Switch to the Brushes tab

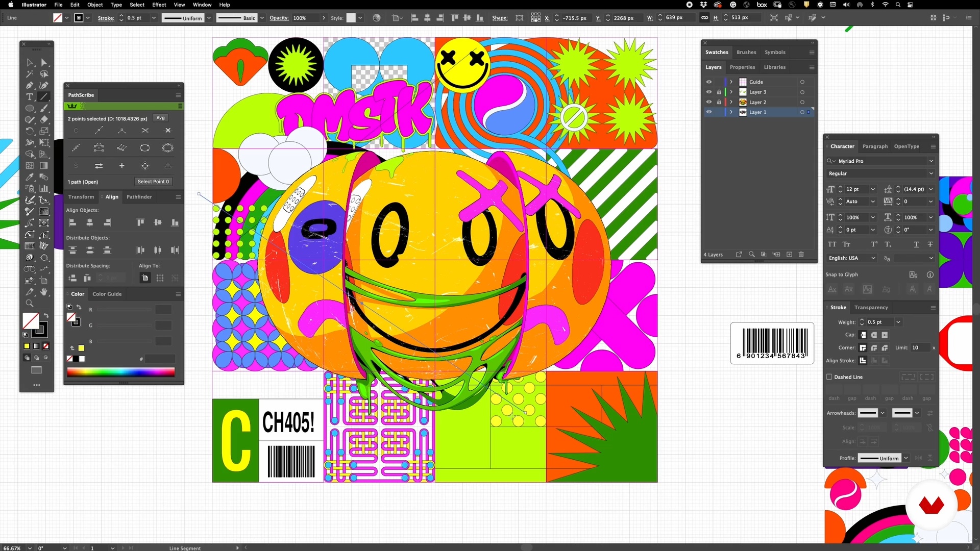(x=746, y=52)
